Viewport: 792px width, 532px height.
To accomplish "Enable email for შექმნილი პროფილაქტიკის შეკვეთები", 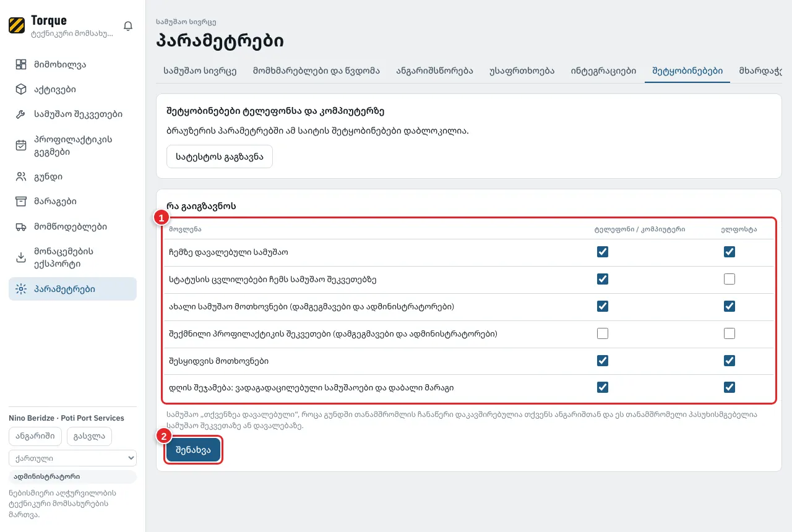I will coord(730,333).
